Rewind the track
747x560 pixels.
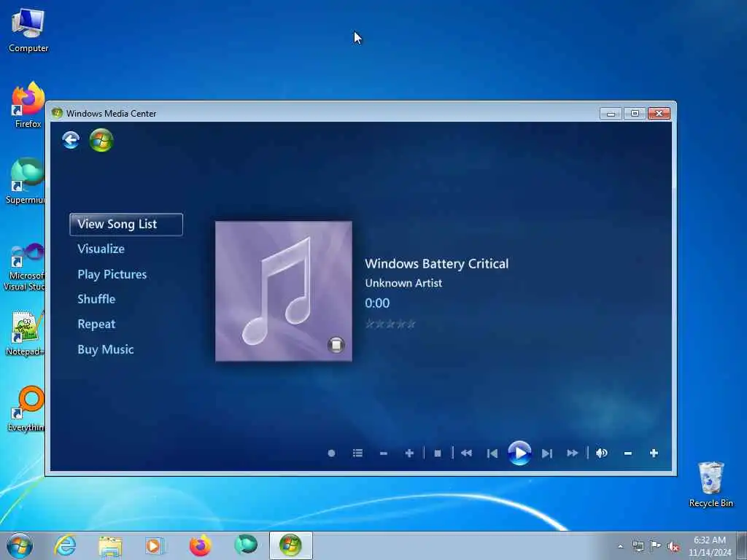pos(466,454)
